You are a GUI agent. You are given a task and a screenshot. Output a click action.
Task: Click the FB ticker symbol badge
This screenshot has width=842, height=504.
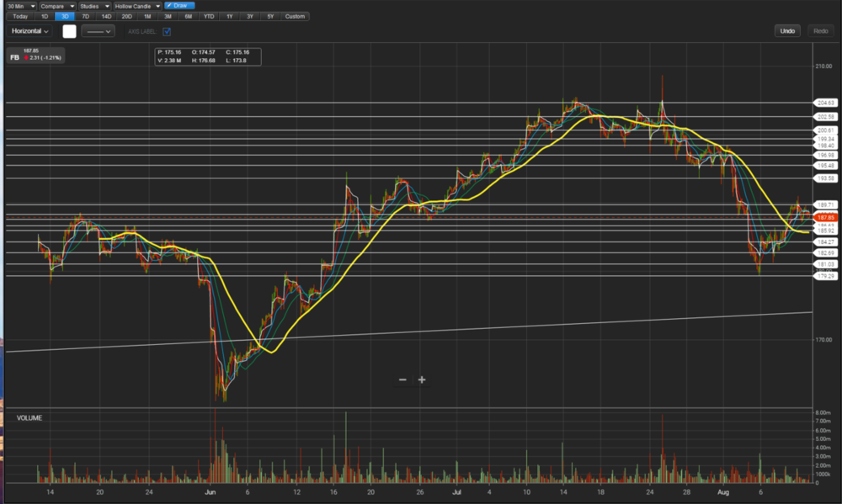coord(14,57)
